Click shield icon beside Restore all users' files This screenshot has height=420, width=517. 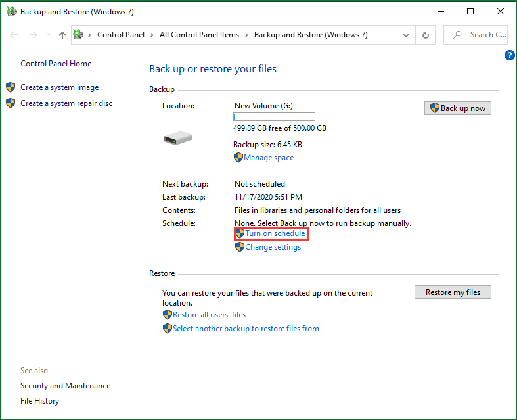tap(168, 315)
